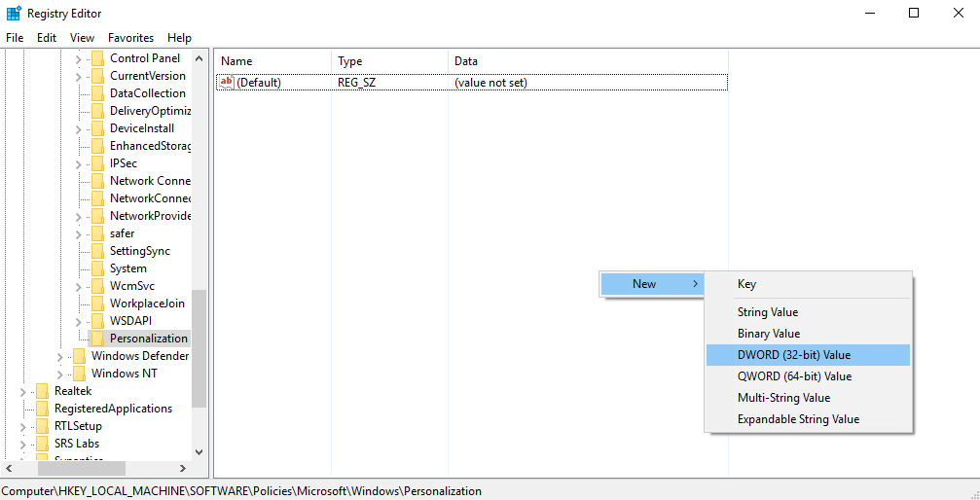Screen dimensions: 980x500
Task: Click the tree pane vertical scrollbar down arrow
Action: 200,451
